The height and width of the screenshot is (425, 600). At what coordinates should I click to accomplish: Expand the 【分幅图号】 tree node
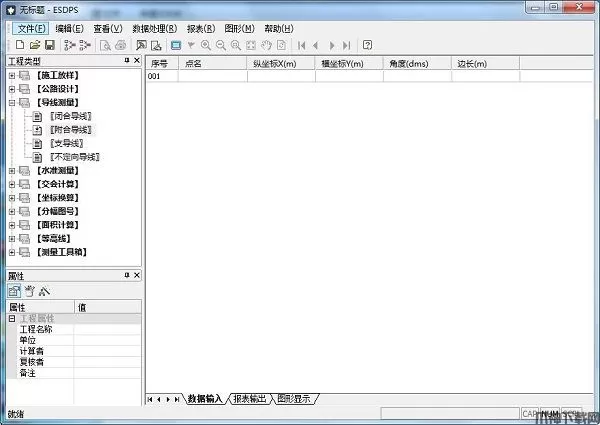(12, 211)
